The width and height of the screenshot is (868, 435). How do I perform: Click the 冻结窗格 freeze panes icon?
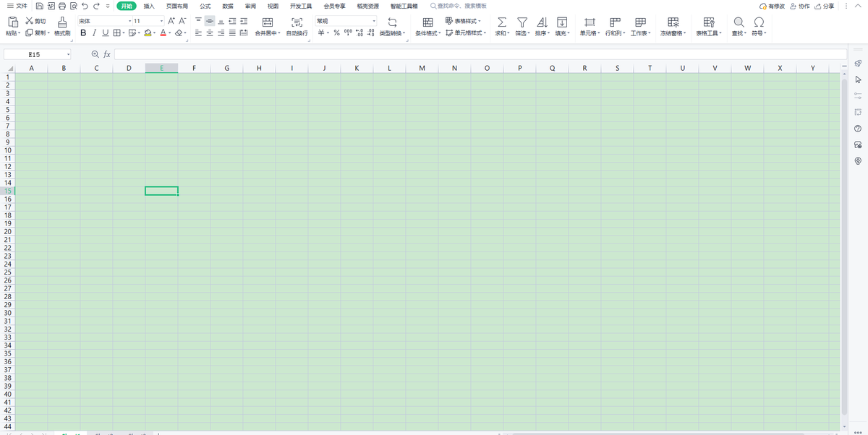click(x=673, y=22)
